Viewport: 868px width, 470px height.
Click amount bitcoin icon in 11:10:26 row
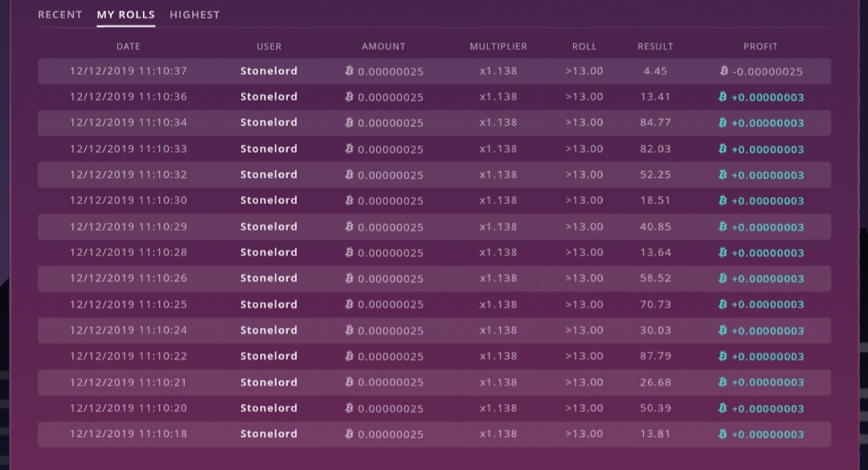pos(349,278)
